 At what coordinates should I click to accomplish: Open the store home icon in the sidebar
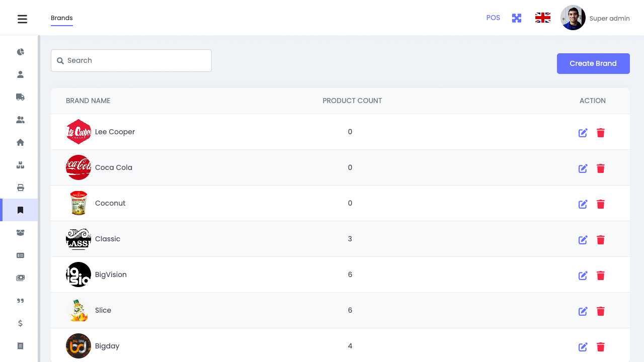(x=20, y=142)
